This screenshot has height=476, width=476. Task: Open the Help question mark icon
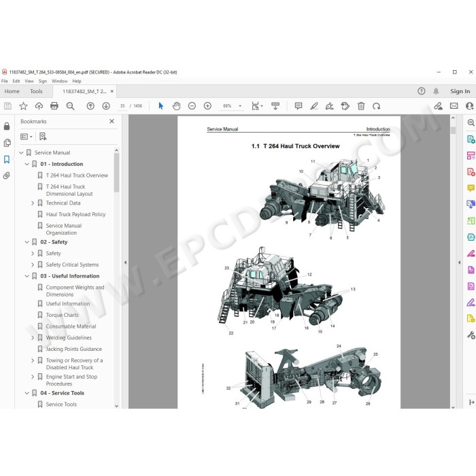click(422, 91)
